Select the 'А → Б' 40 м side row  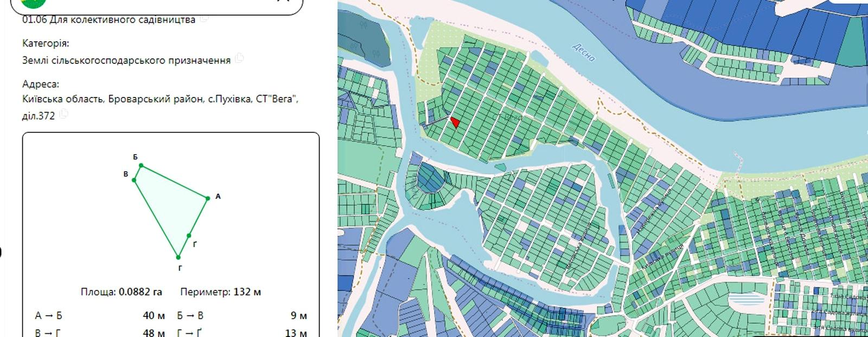100,315
